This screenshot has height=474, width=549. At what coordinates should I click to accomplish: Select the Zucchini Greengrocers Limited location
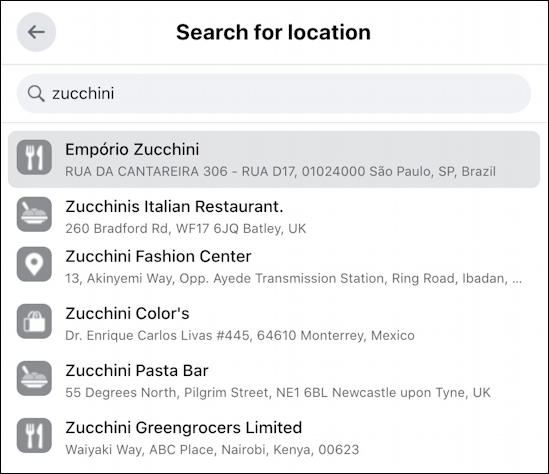tap(274, 438)
